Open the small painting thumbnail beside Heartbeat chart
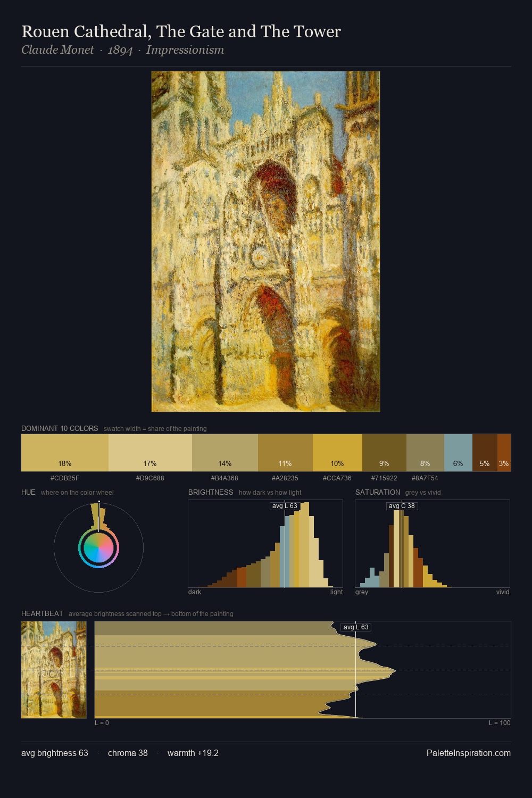Screen dimensions: 532x798 pyautogui.click(x=54, y=670)
